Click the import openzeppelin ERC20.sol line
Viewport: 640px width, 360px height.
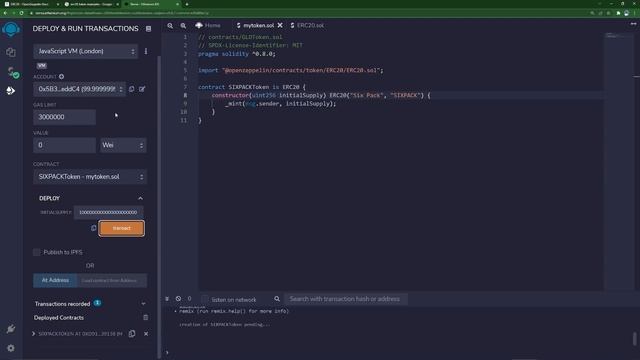(291, 70)
